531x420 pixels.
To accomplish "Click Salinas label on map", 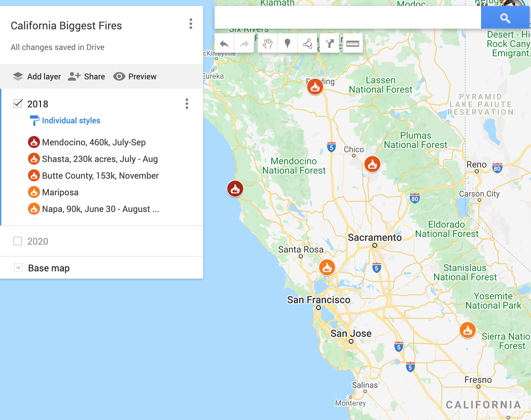I will click(365, 385).
